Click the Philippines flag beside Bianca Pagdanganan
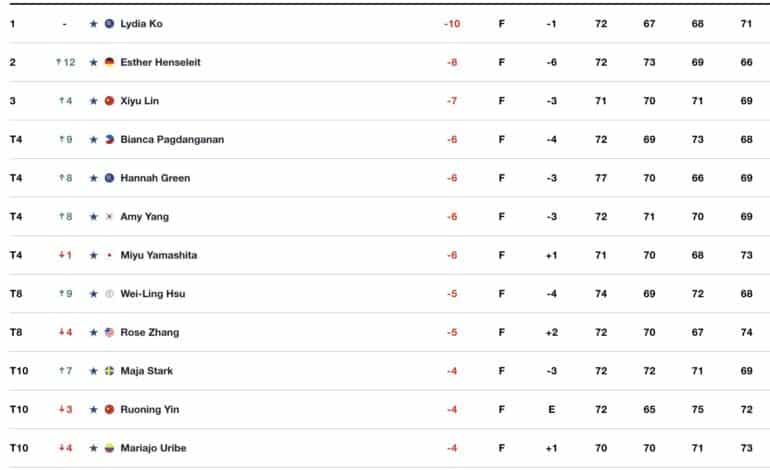770x470 pixels. click(110, 139)
